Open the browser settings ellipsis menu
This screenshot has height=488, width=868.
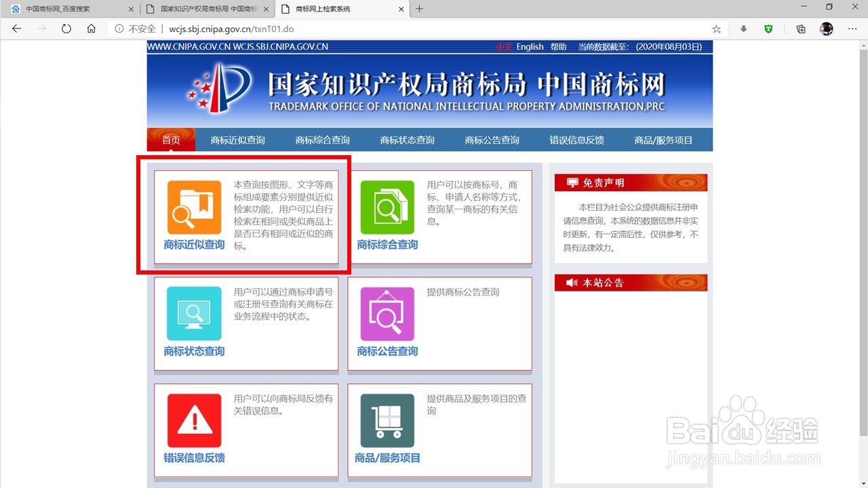(852, 29)
